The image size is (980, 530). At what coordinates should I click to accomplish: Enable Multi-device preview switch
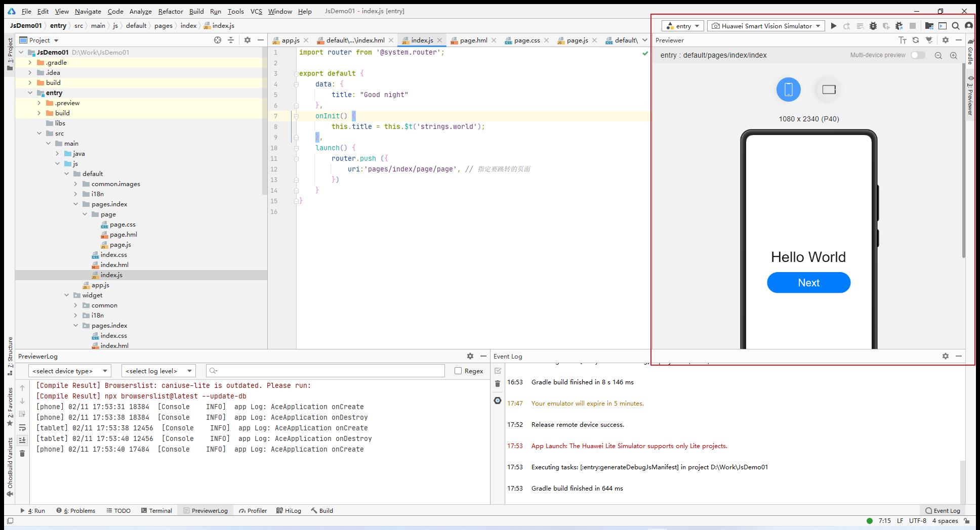[917, 55]
